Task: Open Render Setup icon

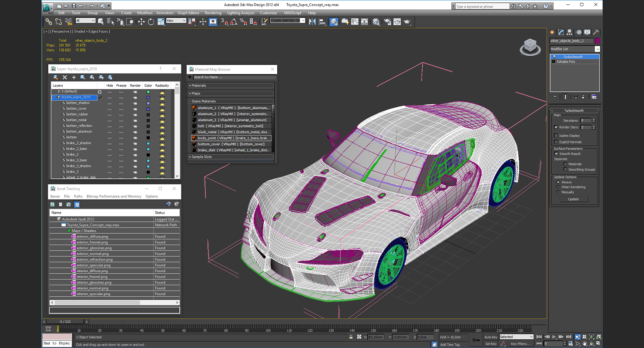Action: pyautogui.click(x=387, y=21)
